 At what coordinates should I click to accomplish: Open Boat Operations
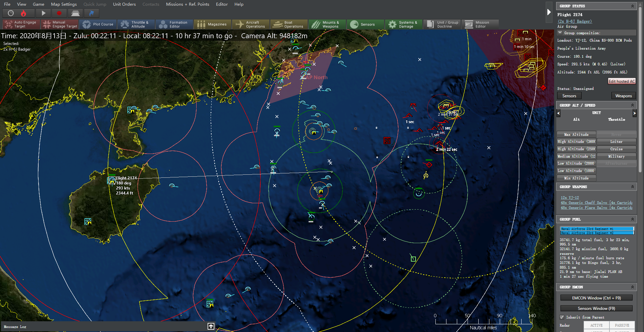click(290, 24)
